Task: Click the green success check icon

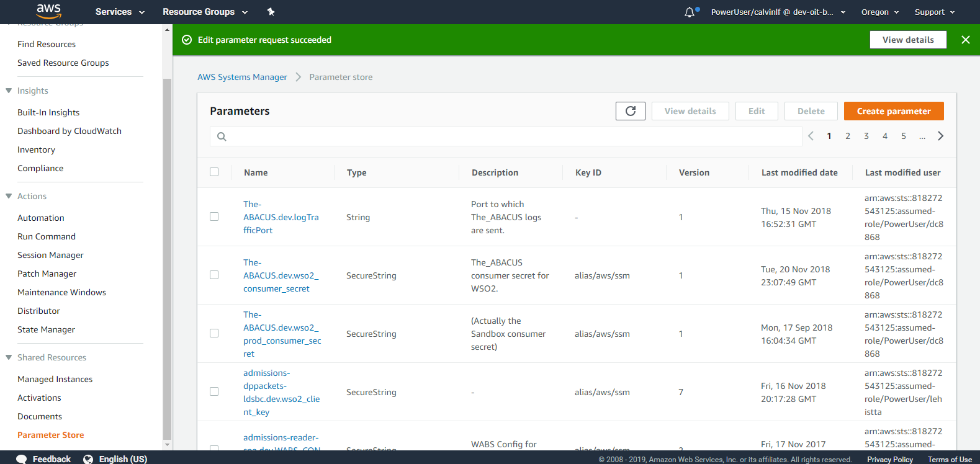Action: (x=187, y=40)
